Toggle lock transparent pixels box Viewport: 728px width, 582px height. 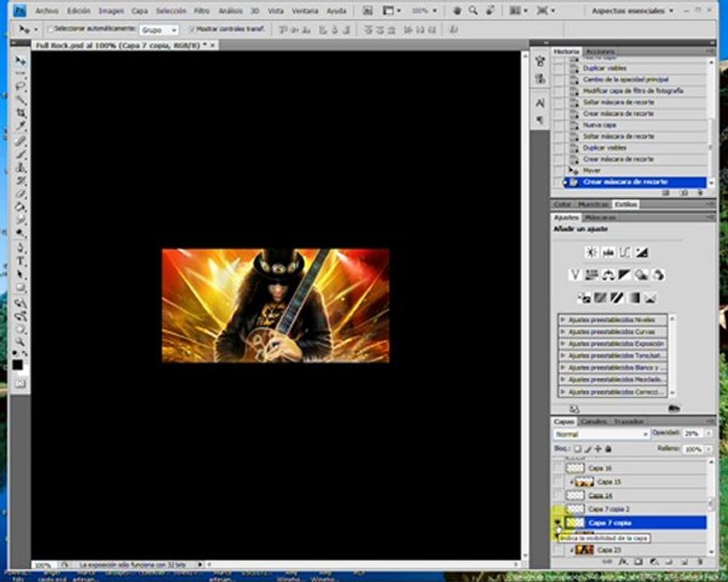577,449
